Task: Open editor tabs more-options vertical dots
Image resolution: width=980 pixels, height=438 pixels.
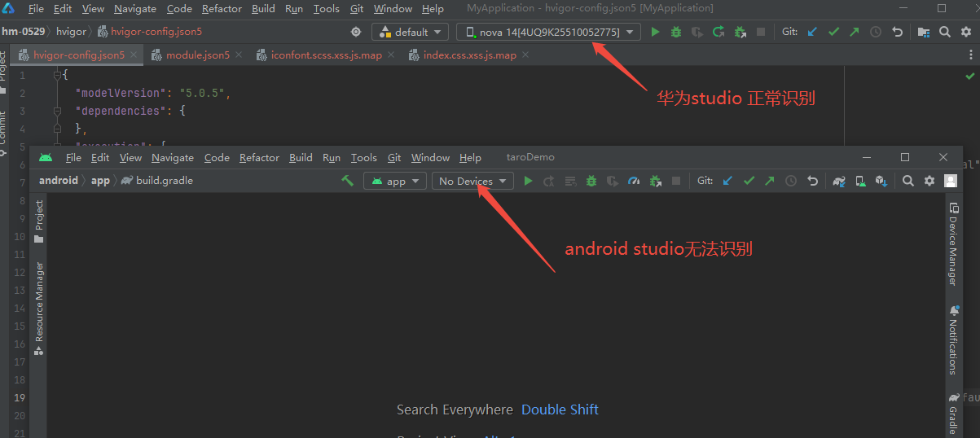Action: pos(971,55)
